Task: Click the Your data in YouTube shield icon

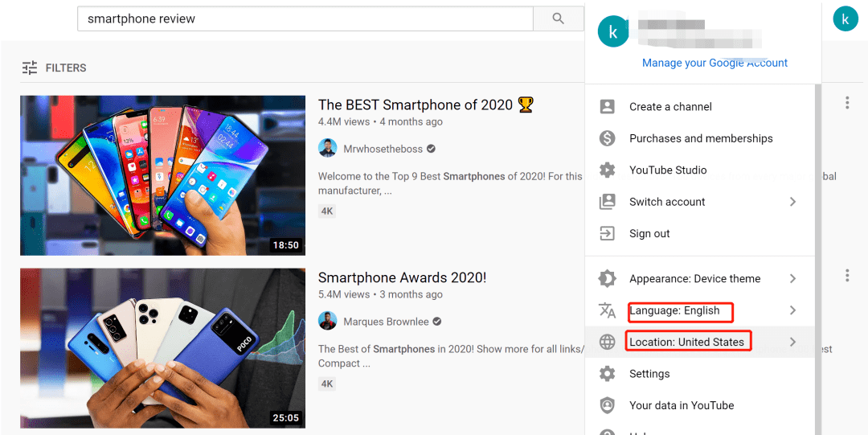Action: pyautogui.click(x=608, y=405)
